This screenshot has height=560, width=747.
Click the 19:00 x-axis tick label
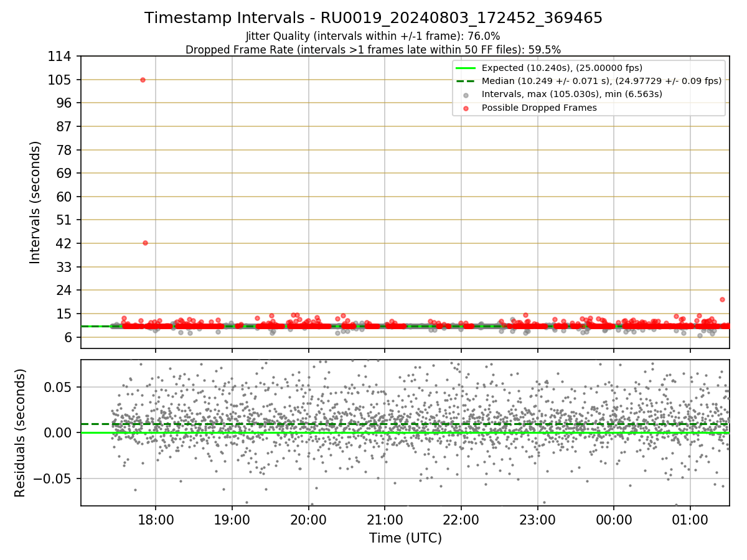[232, 520]
